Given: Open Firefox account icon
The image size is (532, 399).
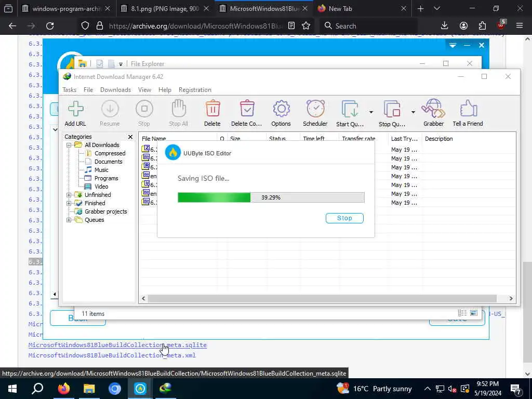Looking at the screenshot, I should tap(463, 26).
